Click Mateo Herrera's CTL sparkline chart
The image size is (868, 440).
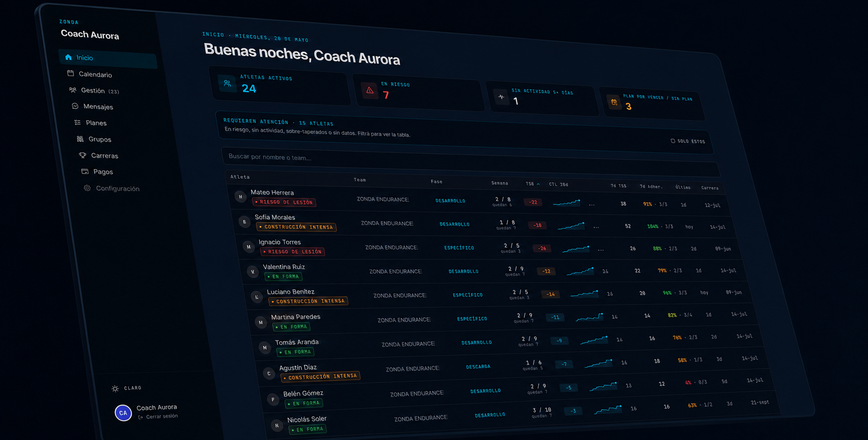pyautogui.click(x=567, y=202)
